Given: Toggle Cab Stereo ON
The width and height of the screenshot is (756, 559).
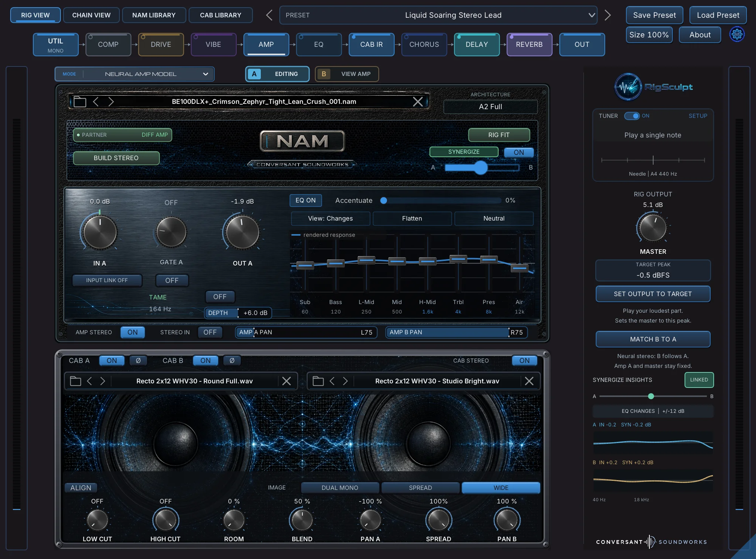Looking at the screenshot, I should (524, 361).
